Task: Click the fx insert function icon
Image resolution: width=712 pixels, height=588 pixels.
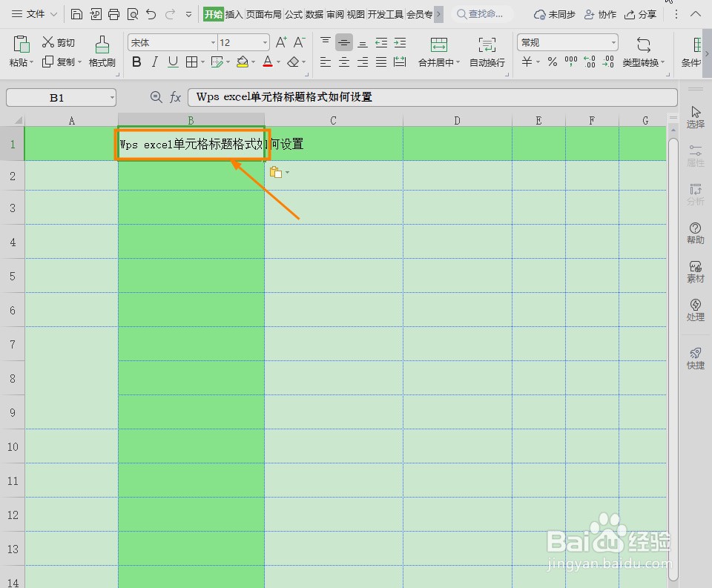Action: click(x=175, y=97)
